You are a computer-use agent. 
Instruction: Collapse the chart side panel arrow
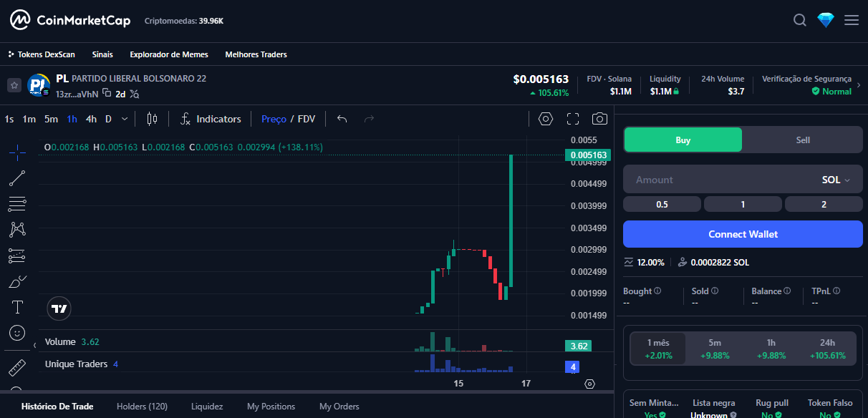click(35, 345)
